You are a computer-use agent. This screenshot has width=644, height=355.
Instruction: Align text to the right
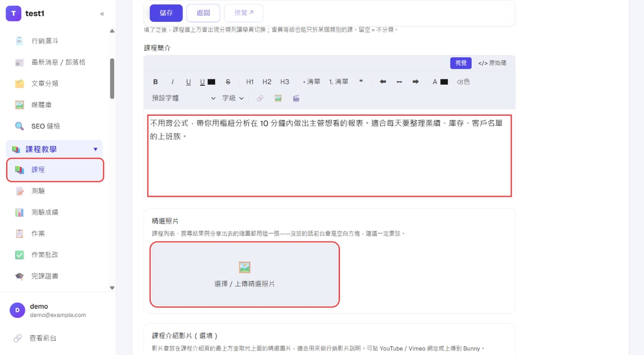(416, 82)
